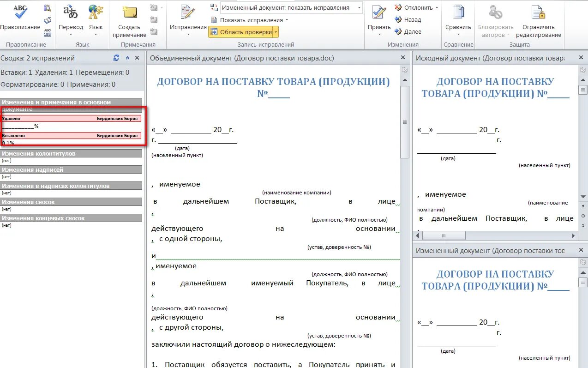The height and width of the screenshot is (368, 588).
Task: Click Отклонить to reject the change
Action: tap(414, 8)
